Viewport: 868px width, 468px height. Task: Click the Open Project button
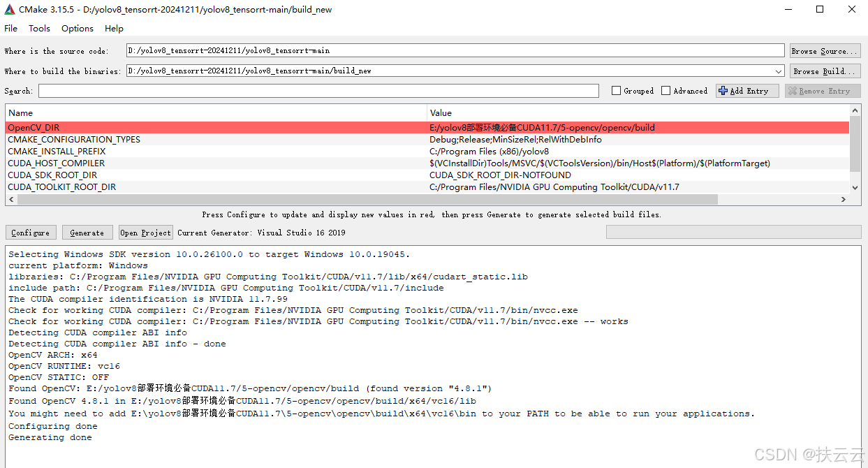tap(145, 233)
